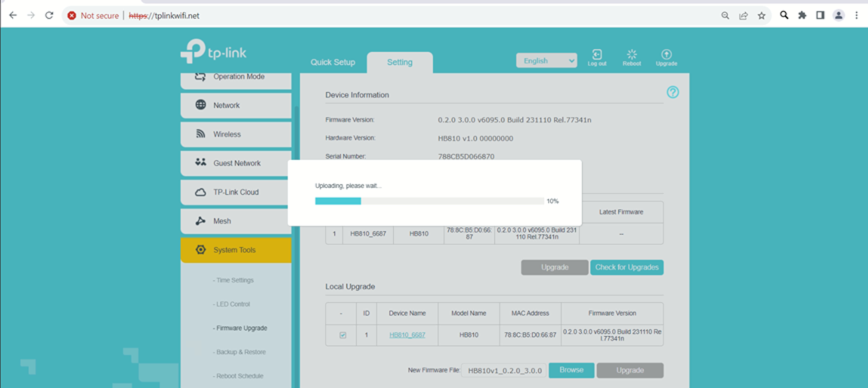Image resolution: width=868 pixels, height=388 pixels.
Task: Click Firmware Version column header in Local Upgrade
Action: tap(612, 313)
